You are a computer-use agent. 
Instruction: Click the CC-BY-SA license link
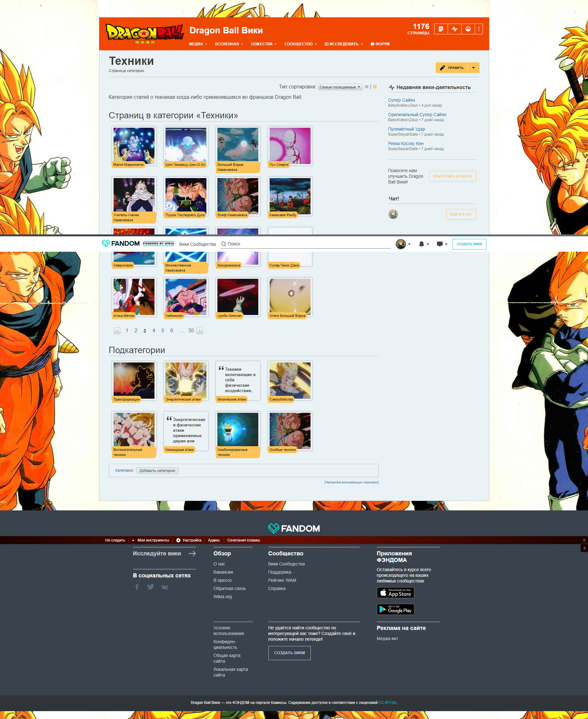[x=387, y=702]
